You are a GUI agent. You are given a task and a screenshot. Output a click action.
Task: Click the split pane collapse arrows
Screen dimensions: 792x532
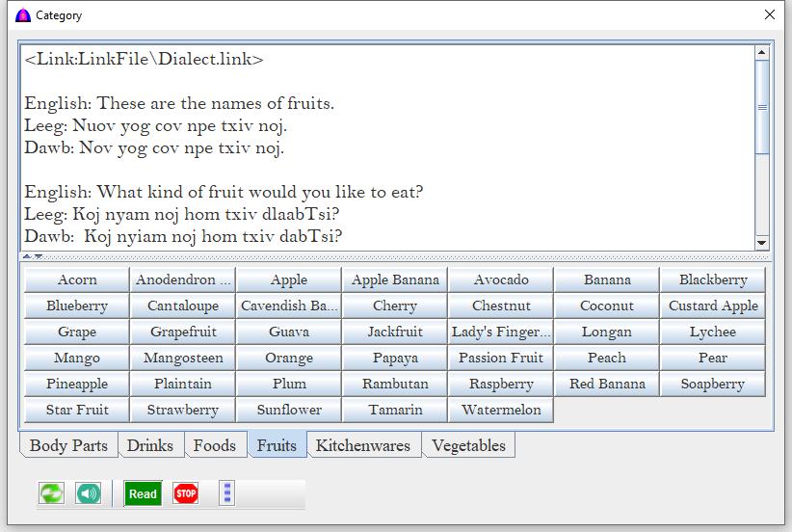[x=33, y=256]
